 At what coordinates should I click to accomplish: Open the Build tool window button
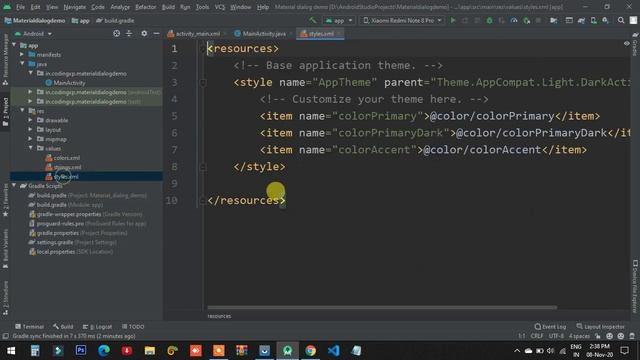pyautogui.click(x=63, y=327)
